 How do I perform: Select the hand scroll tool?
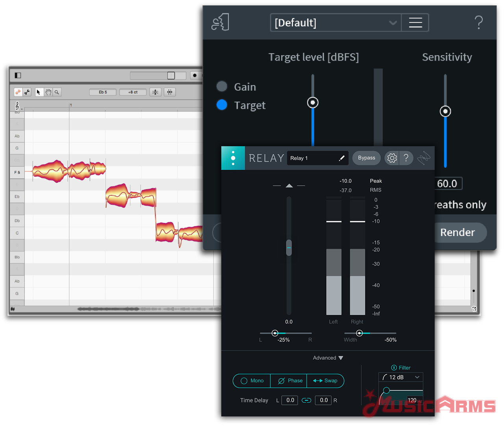click(48, 92)
